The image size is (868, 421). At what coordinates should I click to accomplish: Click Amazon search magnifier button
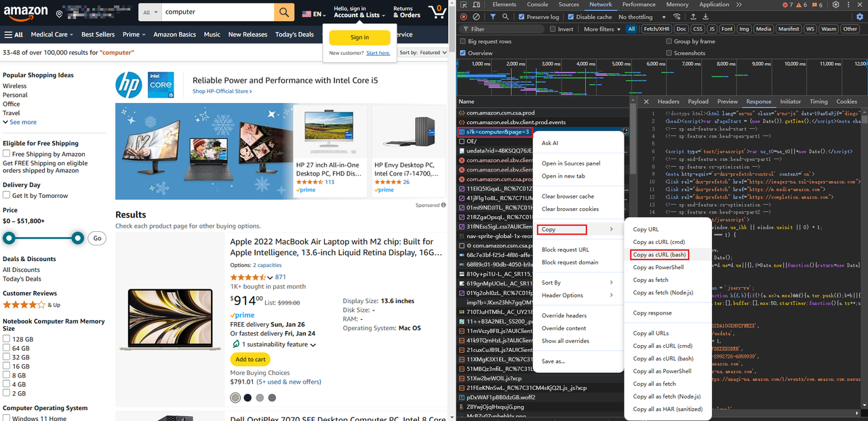(284, 12)
